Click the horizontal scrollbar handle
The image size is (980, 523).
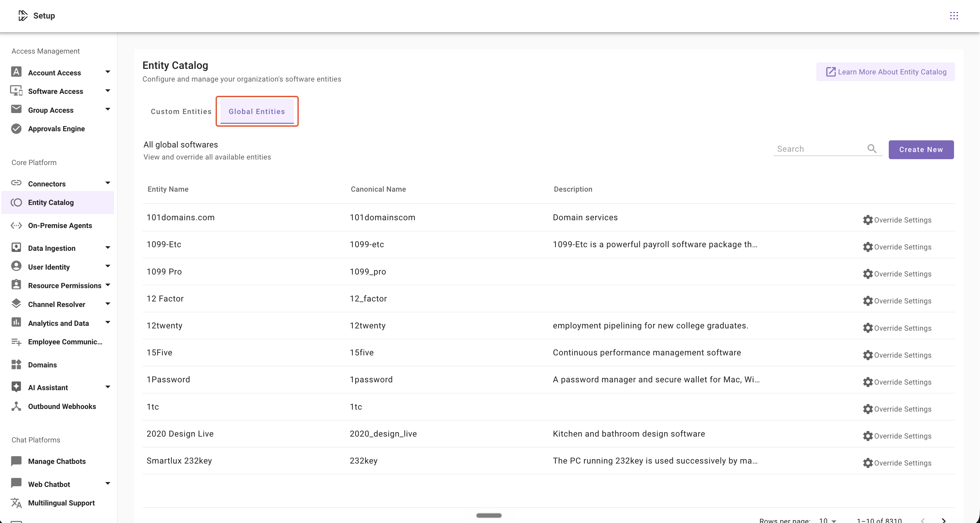pyautogui.click(x=489, y=516)
